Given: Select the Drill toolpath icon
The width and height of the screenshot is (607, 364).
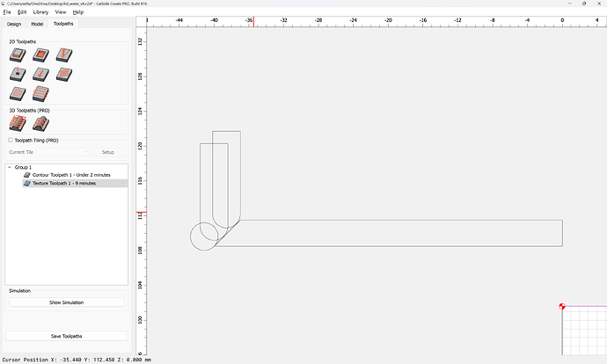Looking at the screenshot, I should 18,74.
